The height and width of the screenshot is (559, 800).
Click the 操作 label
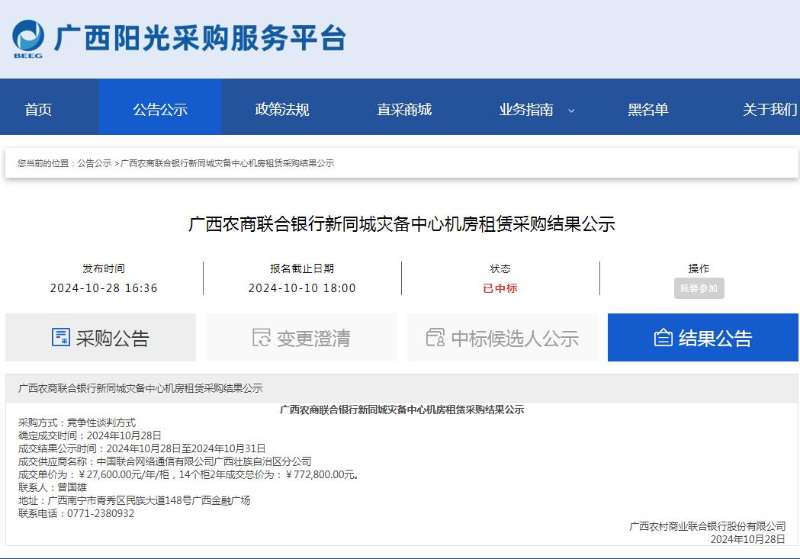[x=699, y=268]
